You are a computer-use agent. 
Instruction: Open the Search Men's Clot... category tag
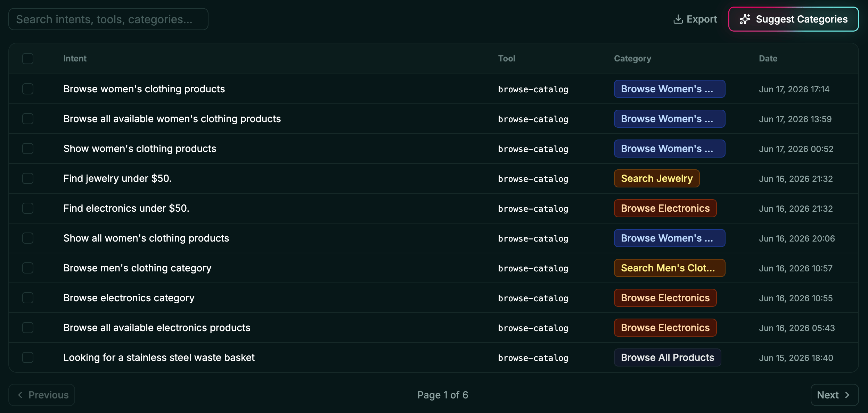click(669, 268)
